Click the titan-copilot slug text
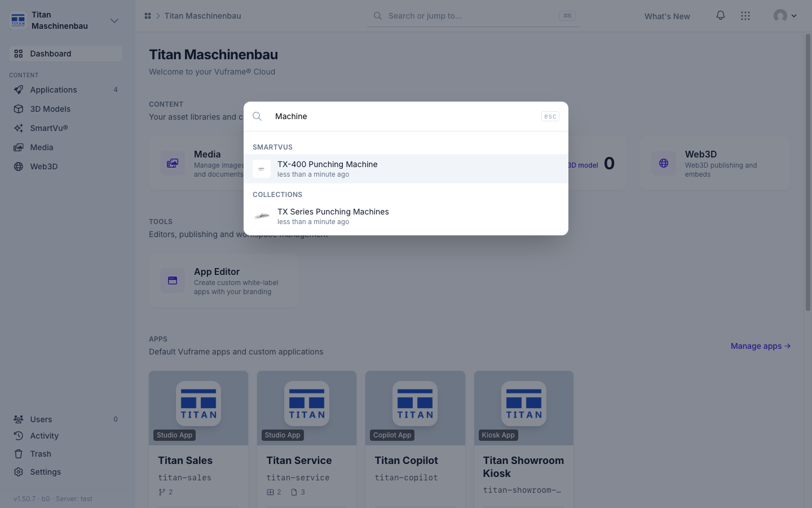Screen dimensions: 812x508 pyautogui.click(x=407, y=478)
